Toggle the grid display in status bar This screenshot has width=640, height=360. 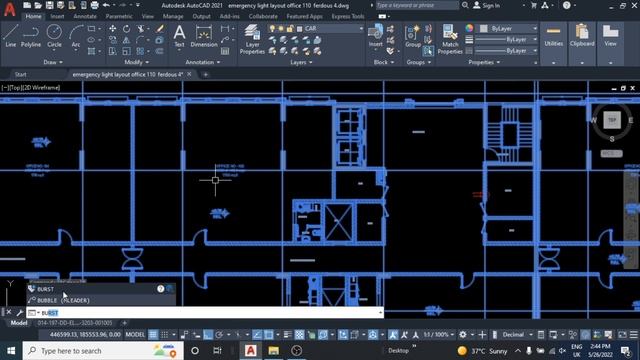click(x=153, y=335)
